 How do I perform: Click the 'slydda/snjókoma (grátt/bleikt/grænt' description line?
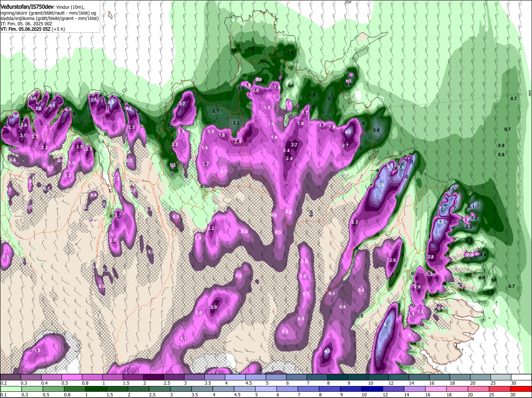[49, 18]
